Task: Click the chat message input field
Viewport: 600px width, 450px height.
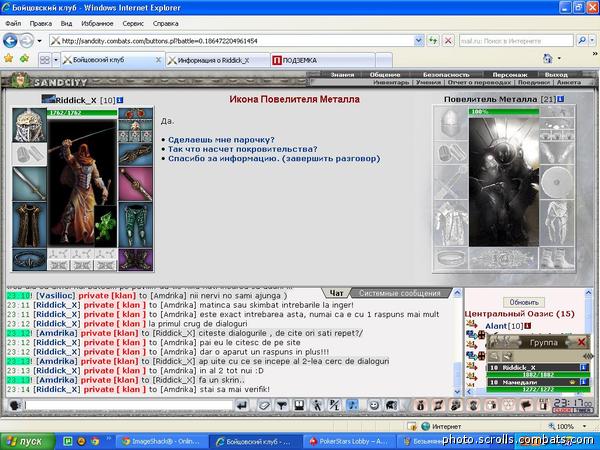Action: [128, 405]
